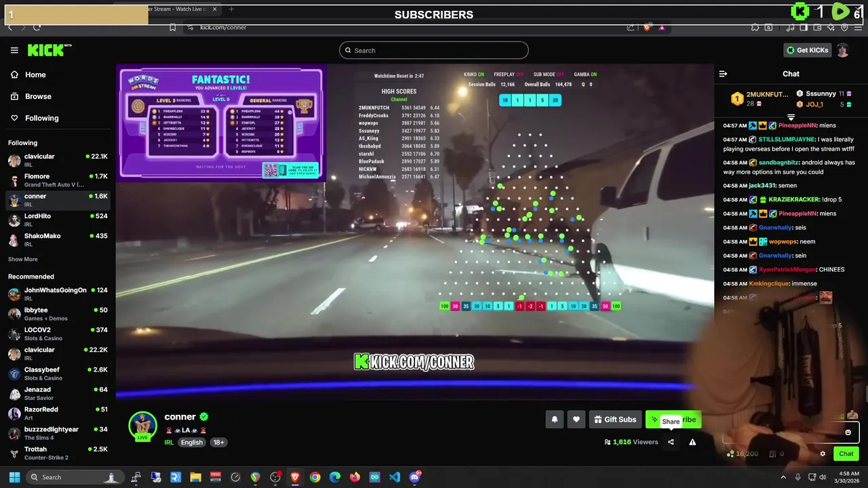868x488 pixels.
Task: Share the stream via share icon
Action: pos(671,442)
